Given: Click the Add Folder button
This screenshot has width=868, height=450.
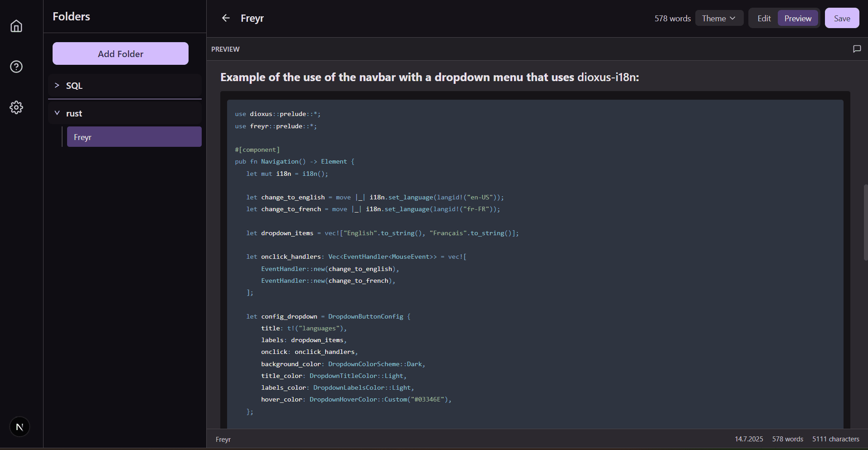Looking at the screenshot, I should pyautogui.click(x=121, y=53).
